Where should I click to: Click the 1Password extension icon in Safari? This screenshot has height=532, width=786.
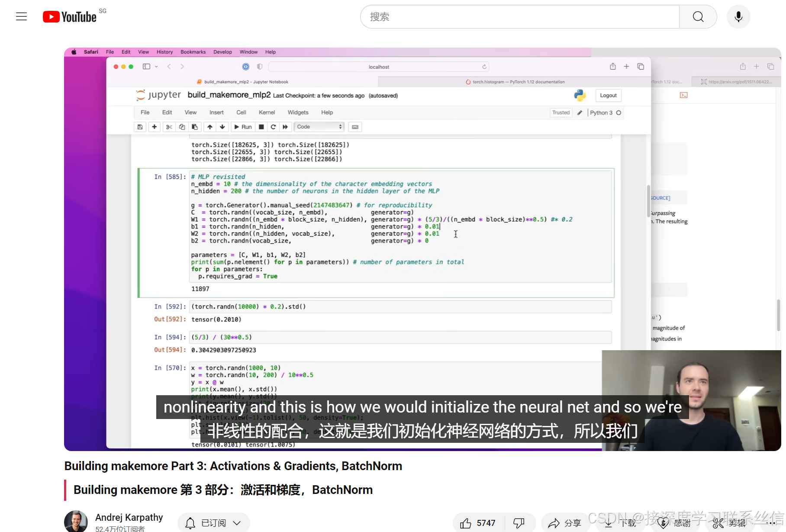coord(246,67)
